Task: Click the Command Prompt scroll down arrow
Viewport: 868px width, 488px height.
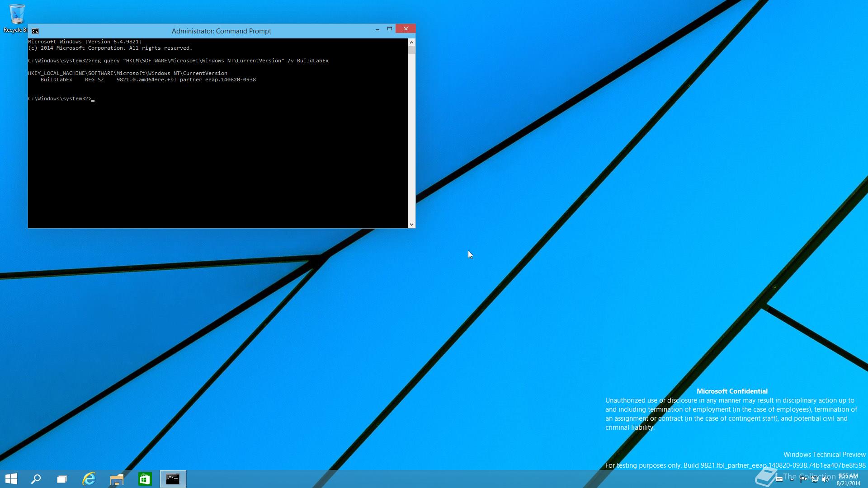Action: 411,224
